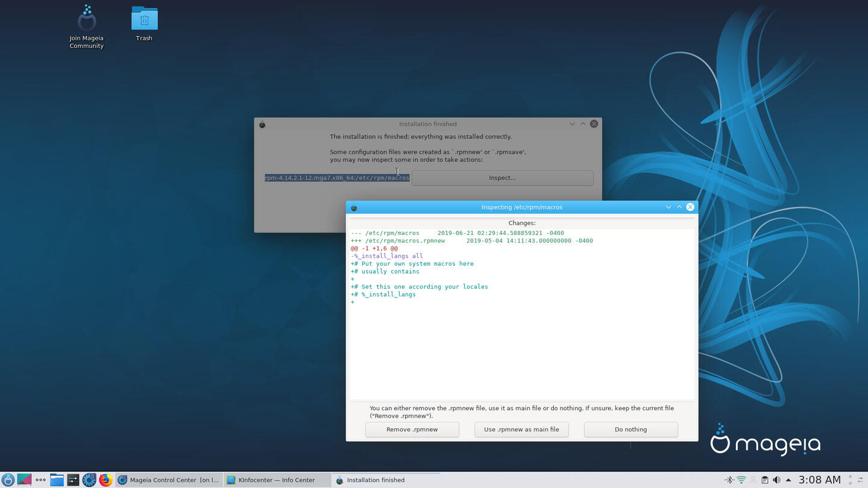Maximize the Inspecting /etc/rpm/macros window

[679, 207]
